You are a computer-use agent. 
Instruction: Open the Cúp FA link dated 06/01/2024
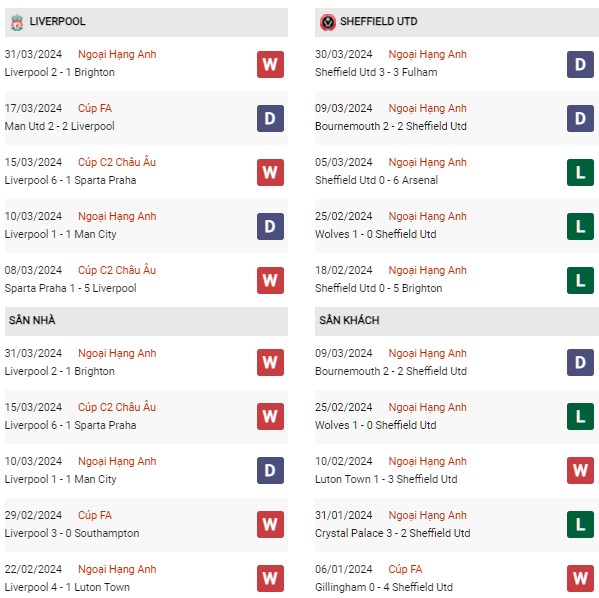pos(405,569)
